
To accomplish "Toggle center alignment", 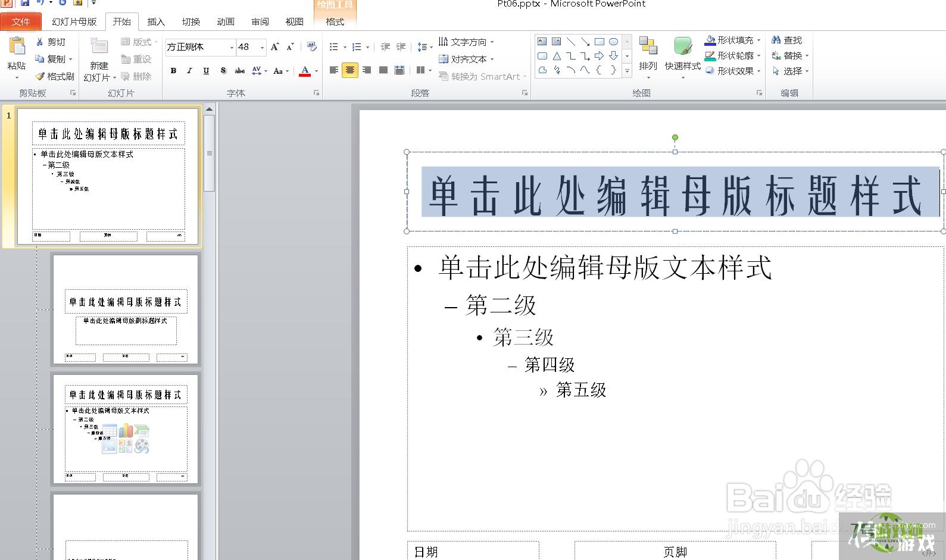I will [x=350, y=70].
